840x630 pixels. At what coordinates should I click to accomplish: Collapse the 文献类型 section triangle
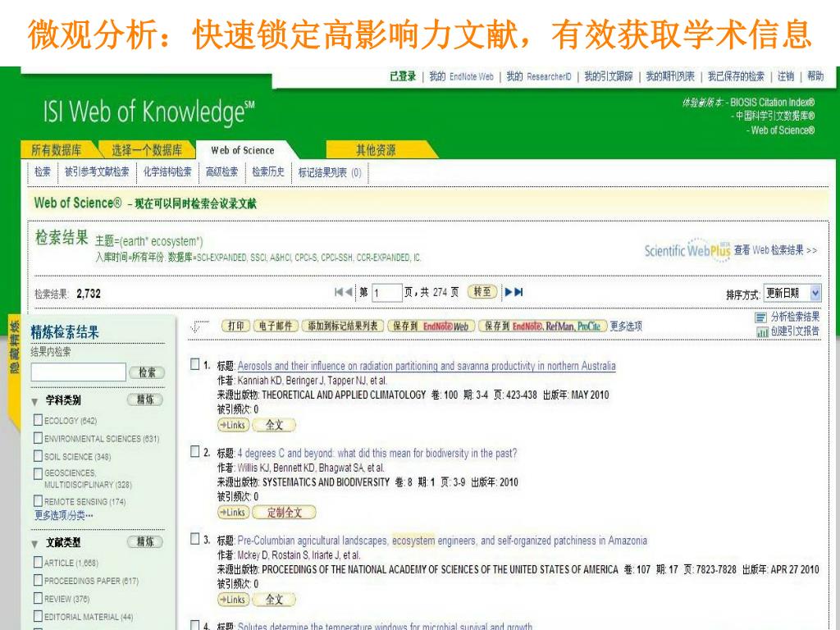(34, 544)
